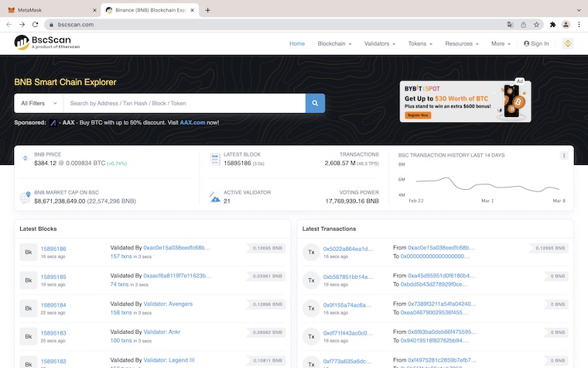588x368 pixels.
Task: Click the Sign In link
Action: (536, 43)
